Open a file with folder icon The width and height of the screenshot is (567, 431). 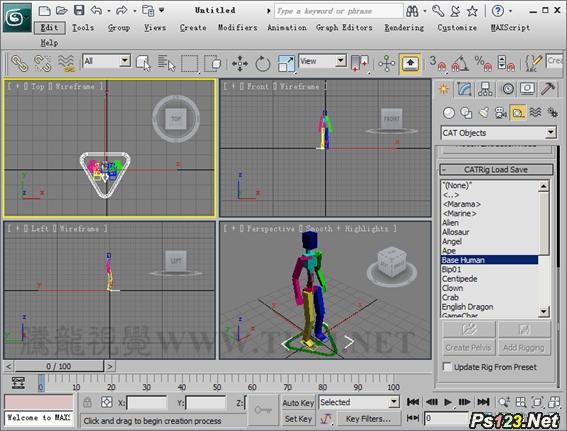coord(61,10)
